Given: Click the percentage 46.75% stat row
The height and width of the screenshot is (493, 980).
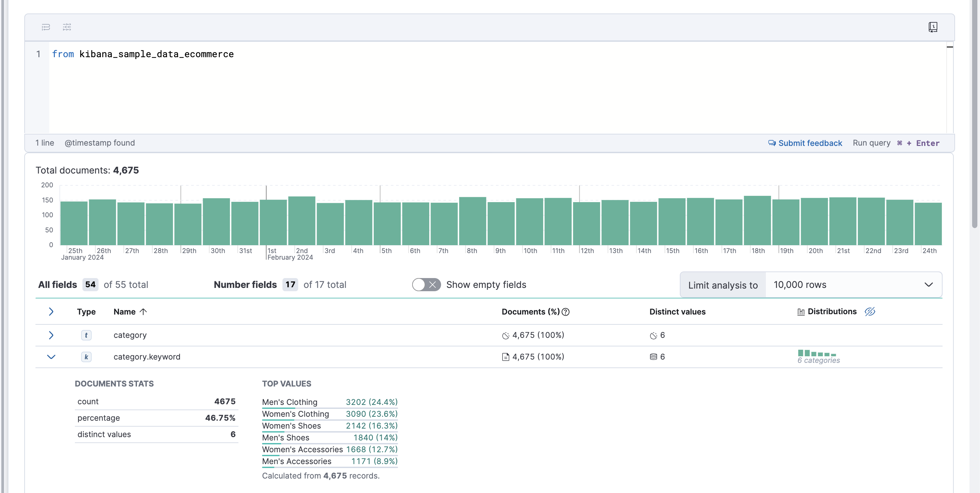Looking at the screenshot, I should (x=156, y=418).
